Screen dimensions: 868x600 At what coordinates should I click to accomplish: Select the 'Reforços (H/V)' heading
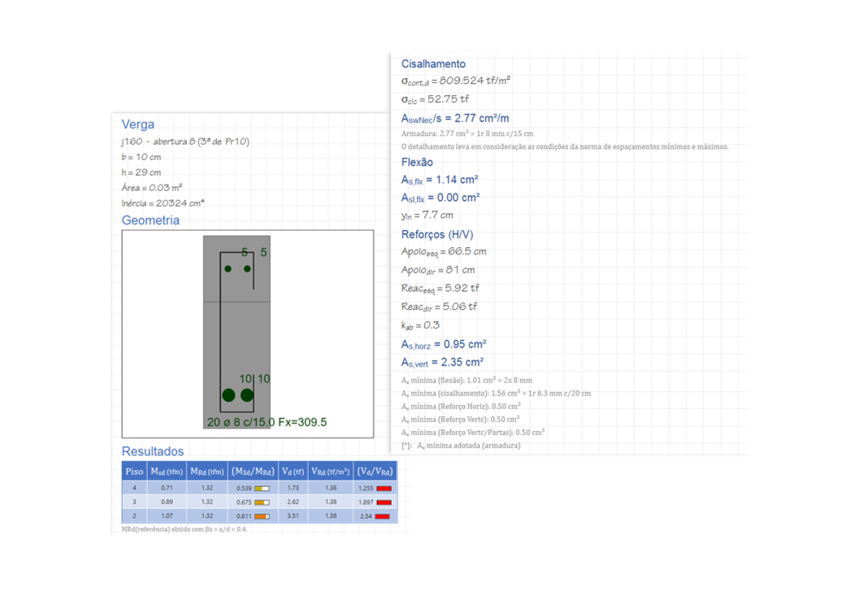click(x=436, y=234)
